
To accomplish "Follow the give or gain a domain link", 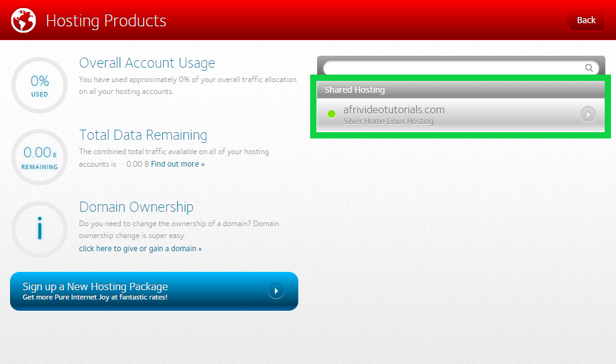I will (140, 249).
